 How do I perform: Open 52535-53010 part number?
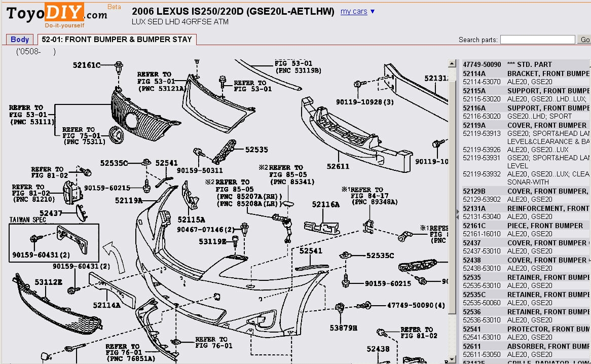(x=482, y=285)
